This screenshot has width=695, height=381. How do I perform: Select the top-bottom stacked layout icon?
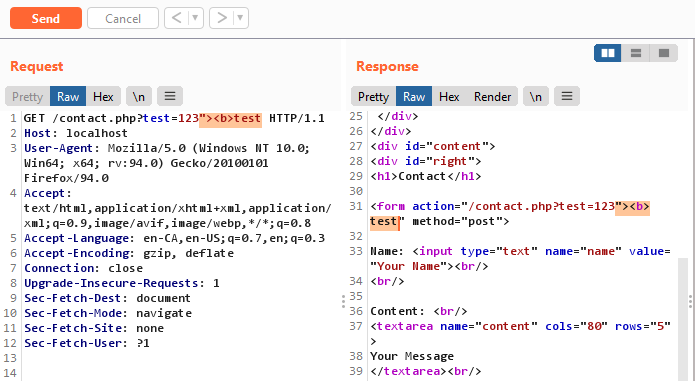[x=636, y=53]
